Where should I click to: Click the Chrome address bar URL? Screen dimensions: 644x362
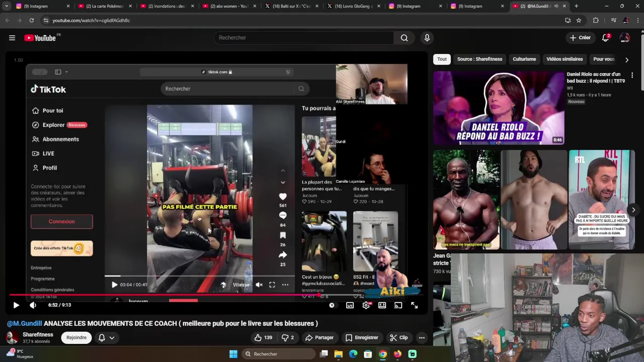point(91,20)
